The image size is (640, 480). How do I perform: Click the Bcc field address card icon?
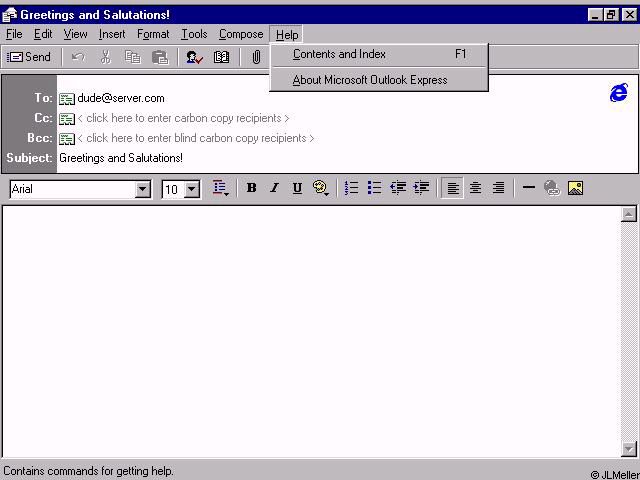[67, 139]
